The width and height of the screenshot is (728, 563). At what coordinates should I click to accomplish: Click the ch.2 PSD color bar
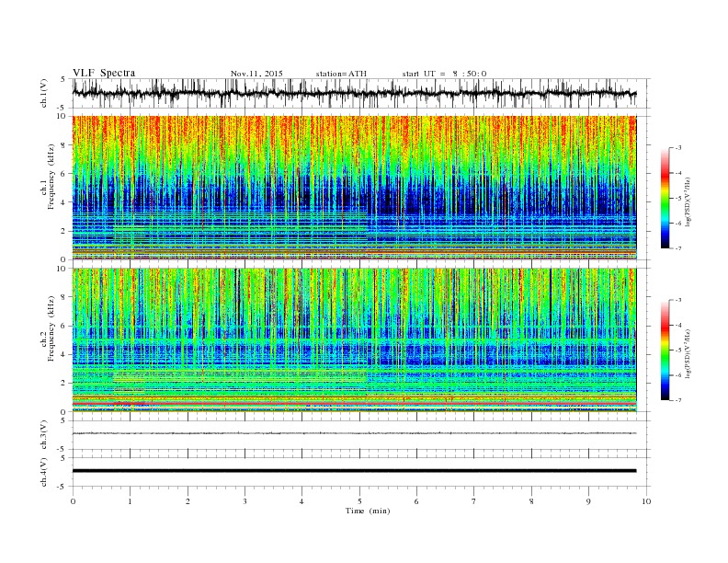pos(665,350)
